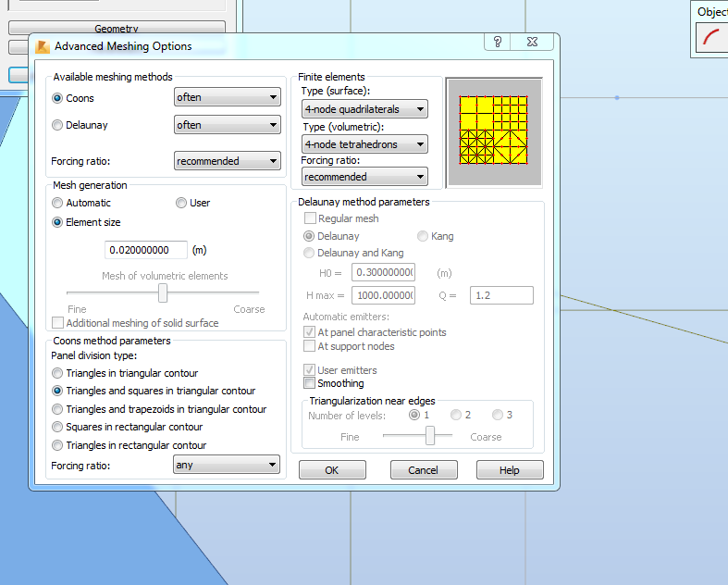Click the H0 value field

[384, 272]
